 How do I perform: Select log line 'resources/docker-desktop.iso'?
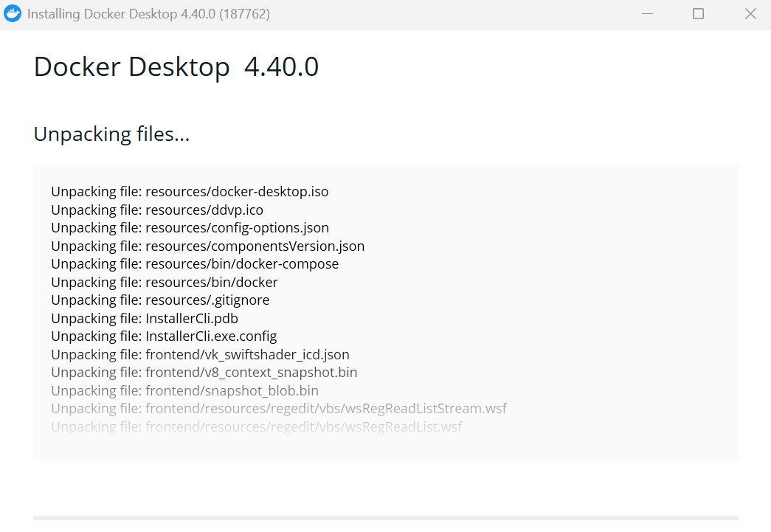[x=190, y=192]
